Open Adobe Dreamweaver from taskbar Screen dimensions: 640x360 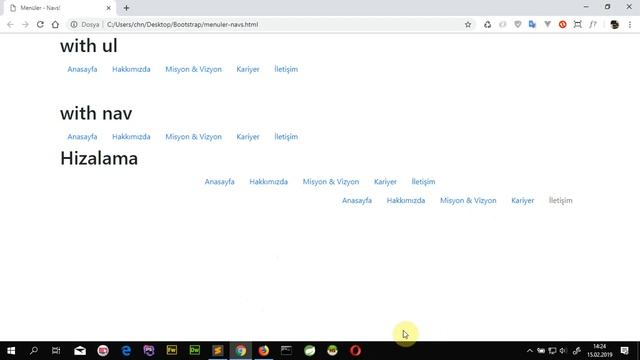point(195,351)
